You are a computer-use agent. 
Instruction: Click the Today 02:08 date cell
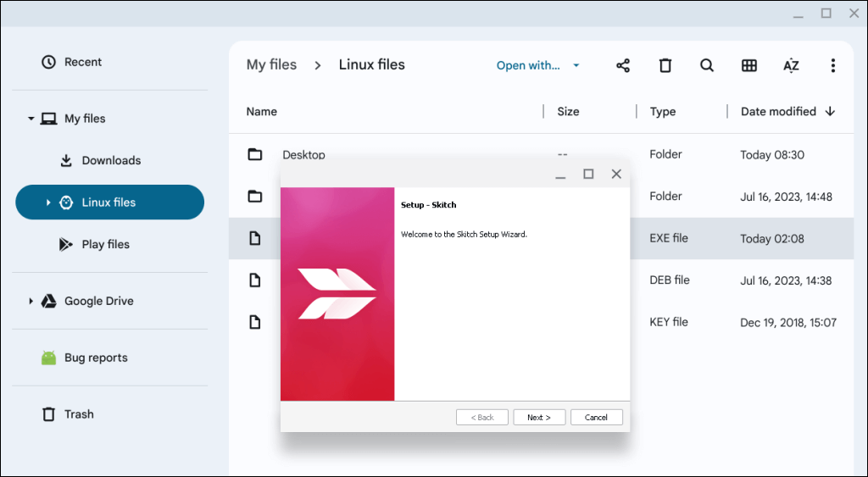772,239
